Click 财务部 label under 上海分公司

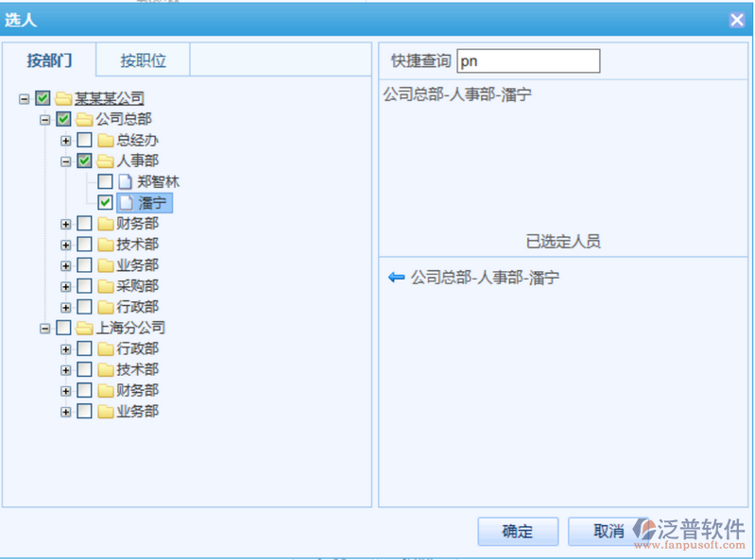[x=138, y=391]
